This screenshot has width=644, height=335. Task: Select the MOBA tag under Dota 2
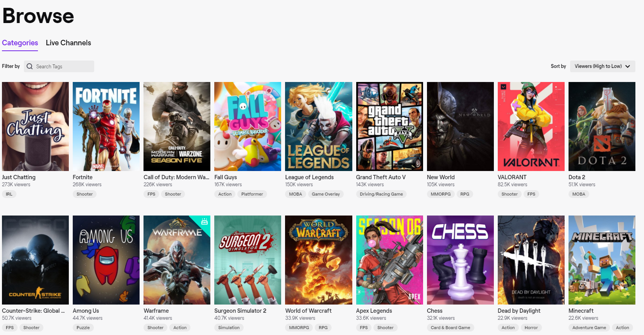tap(579, 194)
